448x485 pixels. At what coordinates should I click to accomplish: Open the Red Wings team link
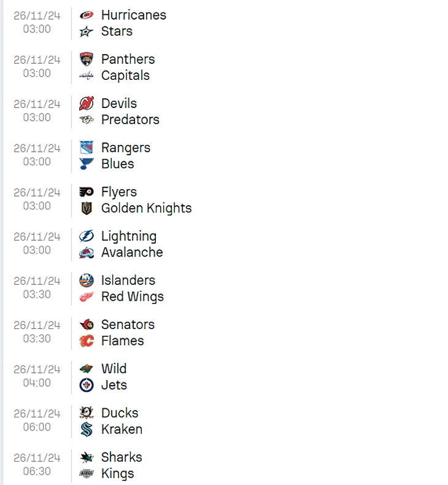click(132, 297)
